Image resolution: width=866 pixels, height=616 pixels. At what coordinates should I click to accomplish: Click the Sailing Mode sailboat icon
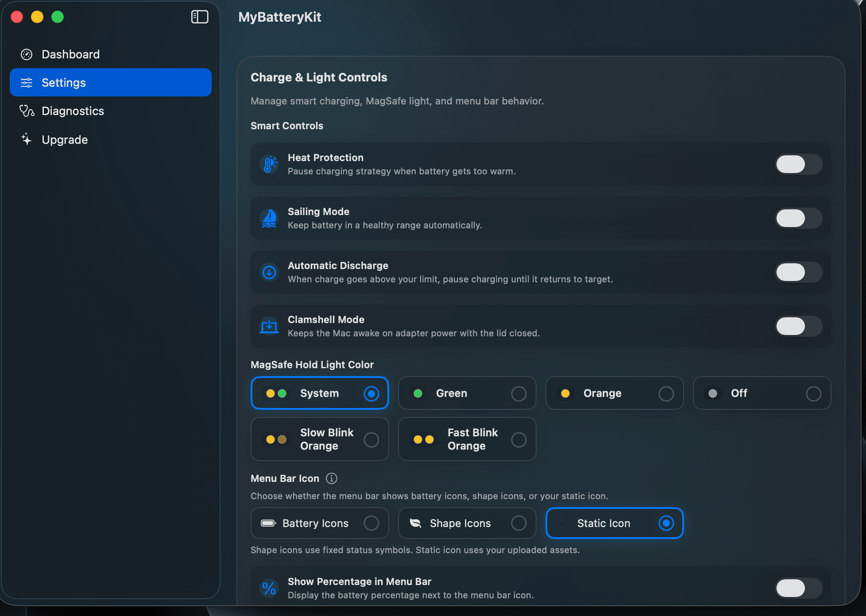click(269, 218)
